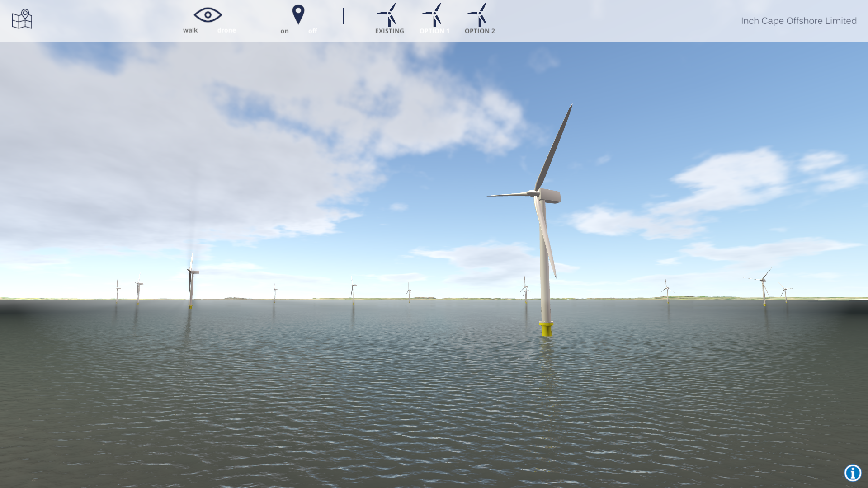The width and height of the screenshot is (868, 488).
Task: Open the info icon at bottom right
Action: coord(853,473)
